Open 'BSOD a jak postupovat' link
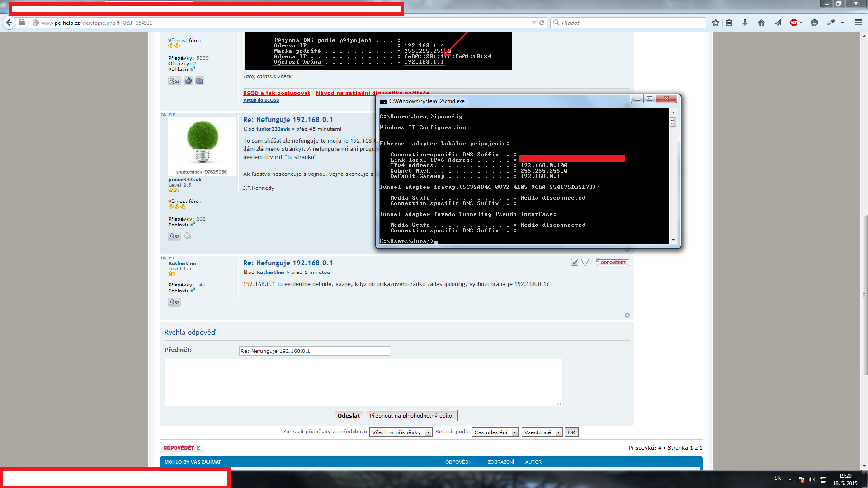The image size is (868, 488). pyautogui.click(x=276, y=93)
